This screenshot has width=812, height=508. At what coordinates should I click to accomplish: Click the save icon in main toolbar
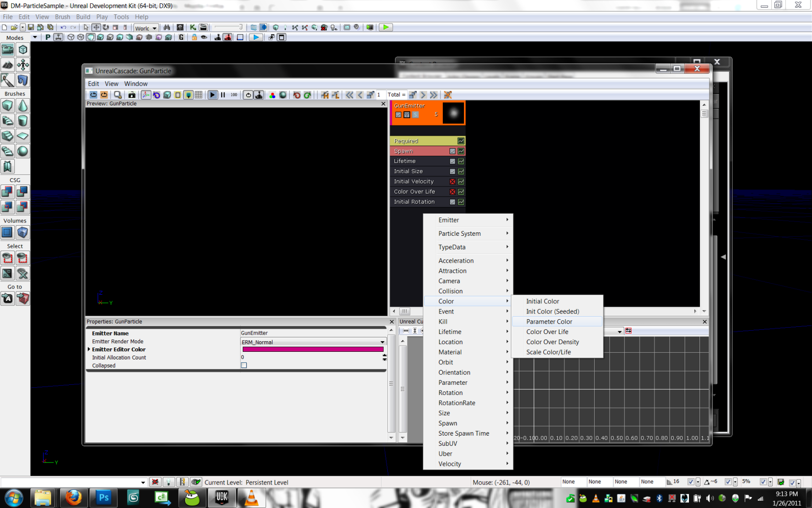[31, 27]
